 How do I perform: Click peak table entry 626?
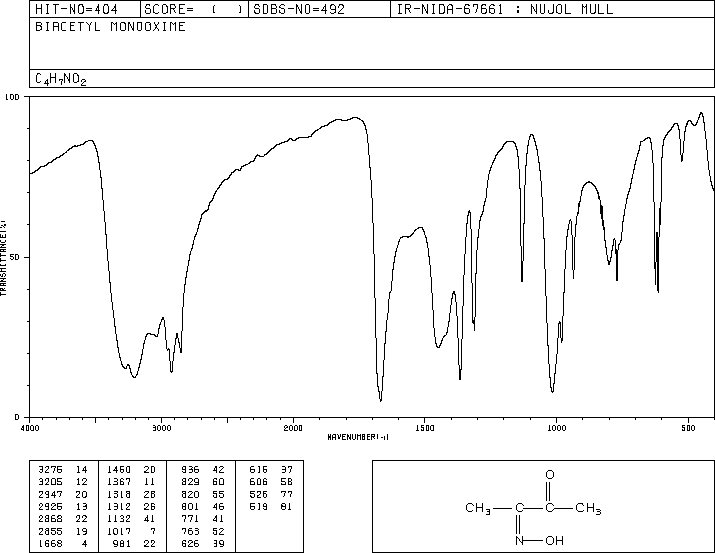click(x=190, y=543)
